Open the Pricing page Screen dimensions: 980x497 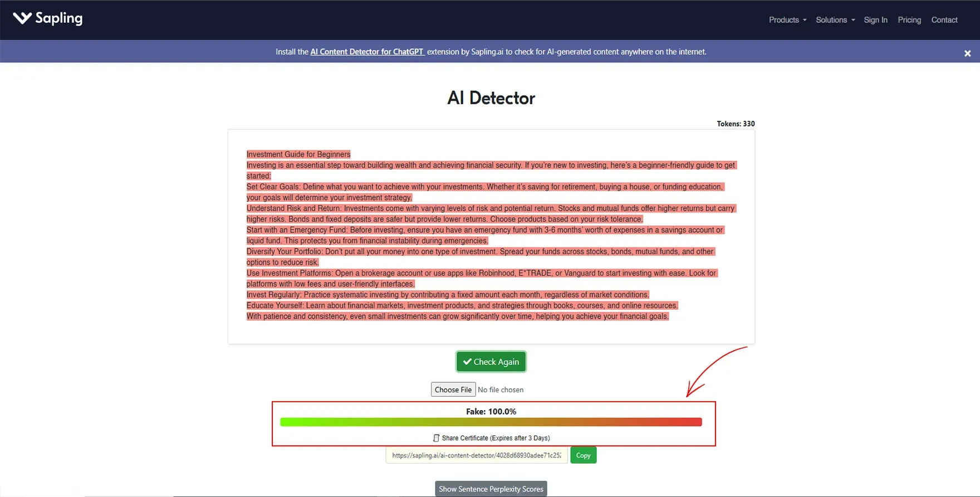(x=909, y=20)
